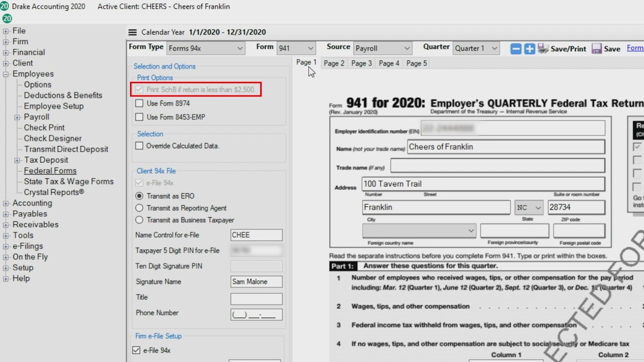Image resolution: width=644 pixels, height=362 pixels.
Task: Enable Use Form 8453-EMP checkbox
Action: point(139,117)
